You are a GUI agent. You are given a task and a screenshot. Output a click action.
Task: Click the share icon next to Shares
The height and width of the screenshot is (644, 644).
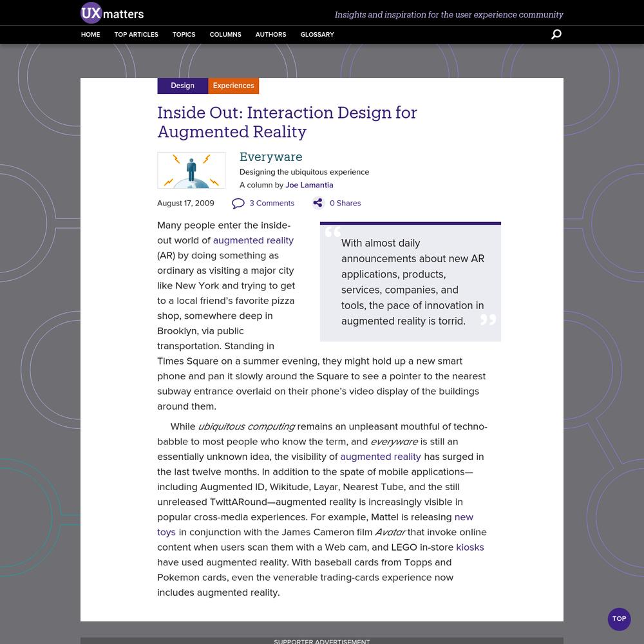(x=318, y=202)
